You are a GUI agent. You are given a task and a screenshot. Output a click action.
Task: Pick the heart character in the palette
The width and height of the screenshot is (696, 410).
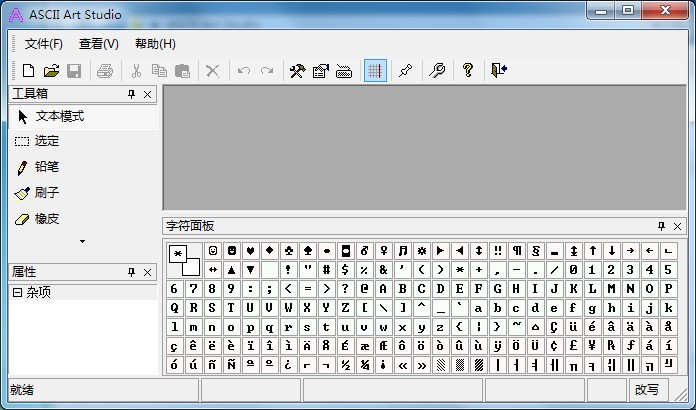coord(250,250)
